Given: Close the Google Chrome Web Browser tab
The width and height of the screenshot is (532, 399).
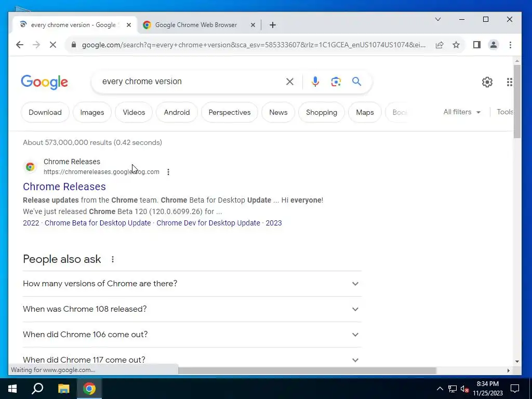Looking at the screenshot, I should point(253,25).
